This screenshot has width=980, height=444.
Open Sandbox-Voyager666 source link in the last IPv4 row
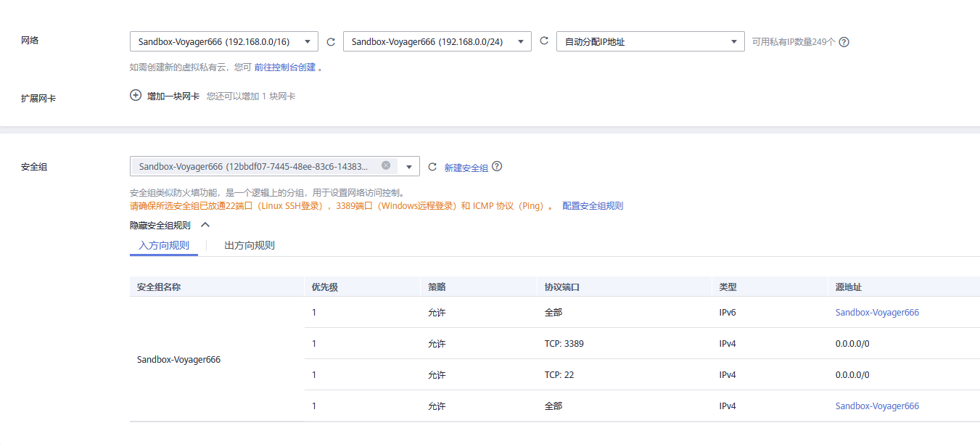click(x=876, y=406)
